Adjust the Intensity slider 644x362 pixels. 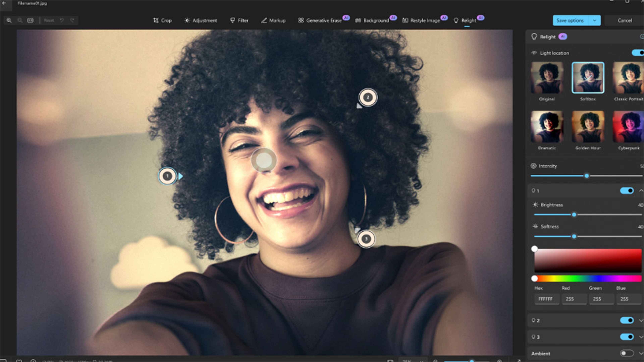point(586,176)
